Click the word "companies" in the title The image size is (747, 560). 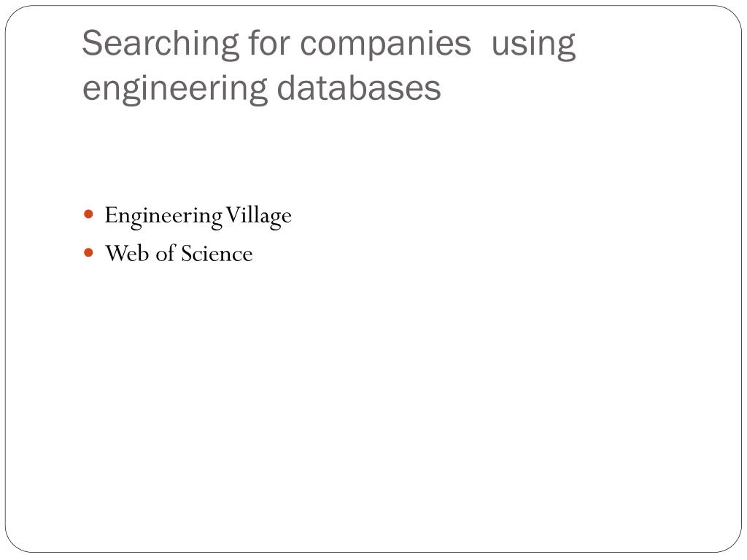click(385, 44)
